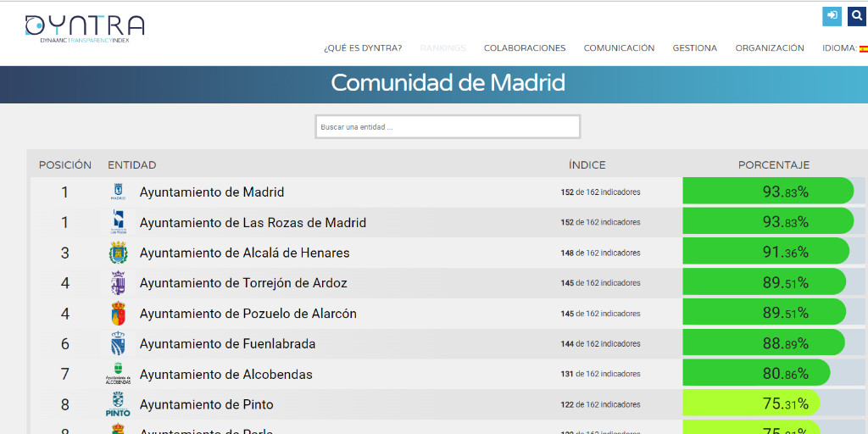
Task: Select the Spanish flag language icon
Action: (x=864, y=48)
